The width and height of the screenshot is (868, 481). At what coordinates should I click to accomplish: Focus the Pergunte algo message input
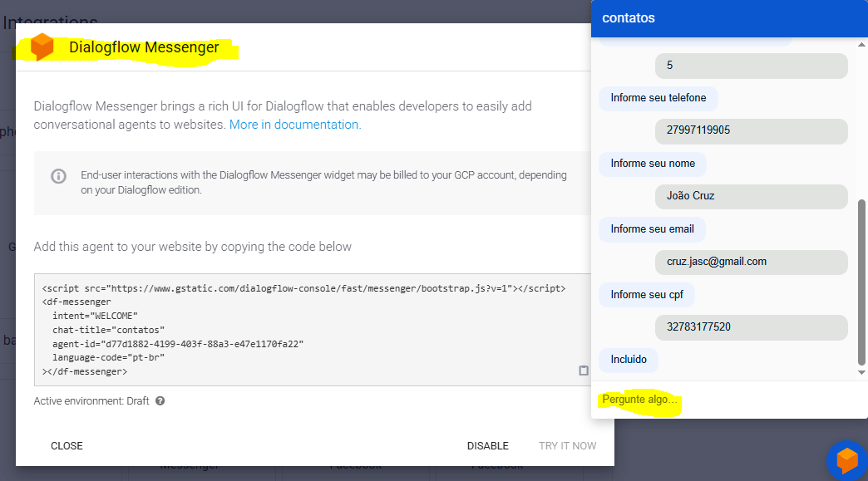pos(728,400)
